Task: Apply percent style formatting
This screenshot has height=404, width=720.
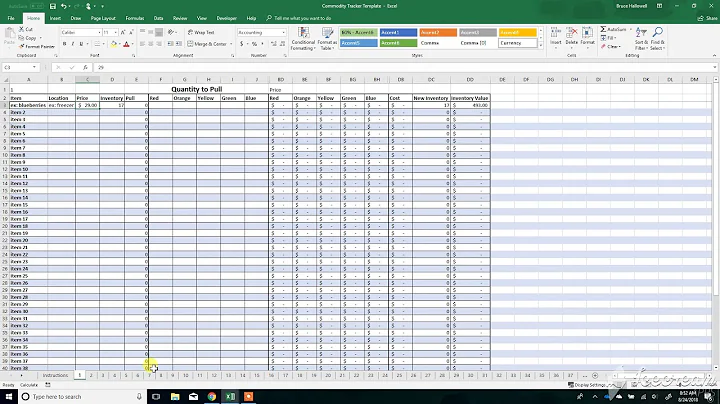Action: click(x=254, y=44)
